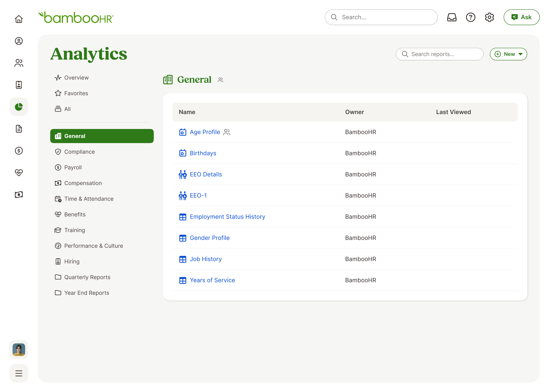The image size is (546, 392).
Task: Sort by the Last Viewed column header
Action: [x=454, y=112]
